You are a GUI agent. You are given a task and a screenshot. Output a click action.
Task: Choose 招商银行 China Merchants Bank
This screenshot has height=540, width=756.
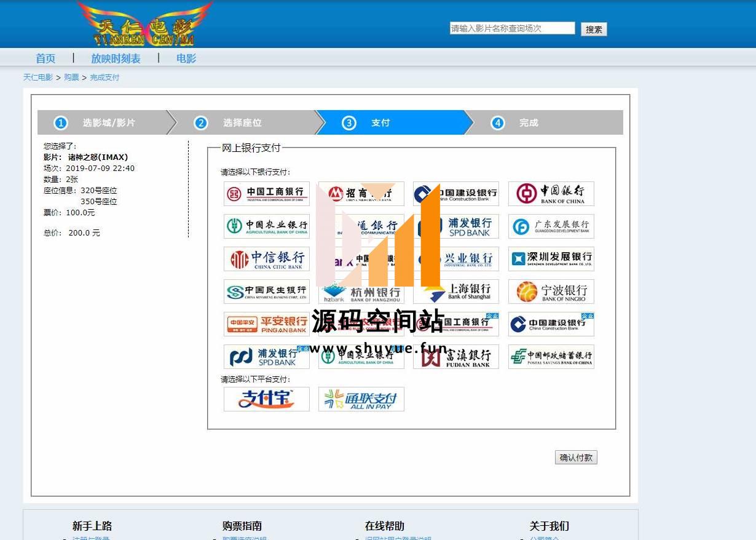click(x=361, y=194)
